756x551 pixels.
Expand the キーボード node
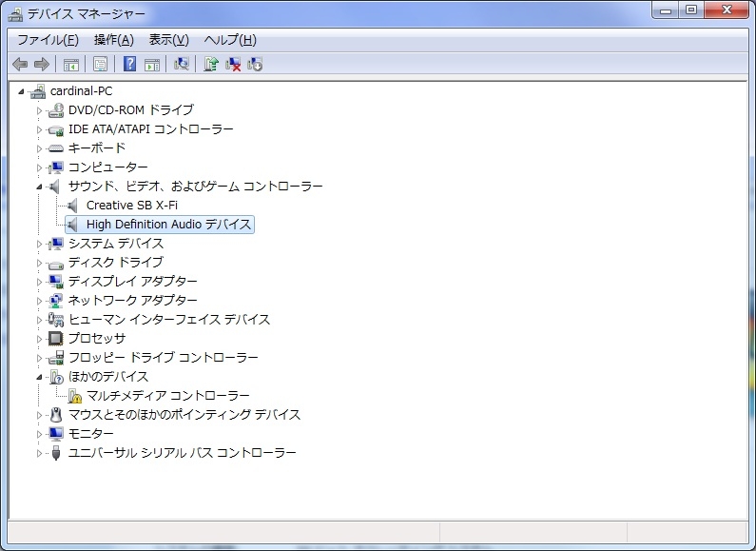click(40, 148)
